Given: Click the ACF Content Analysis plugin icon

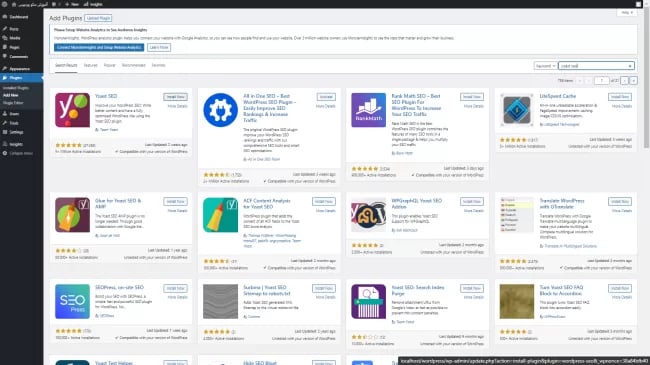Looking at the screenshot, I should coord(221,215).
